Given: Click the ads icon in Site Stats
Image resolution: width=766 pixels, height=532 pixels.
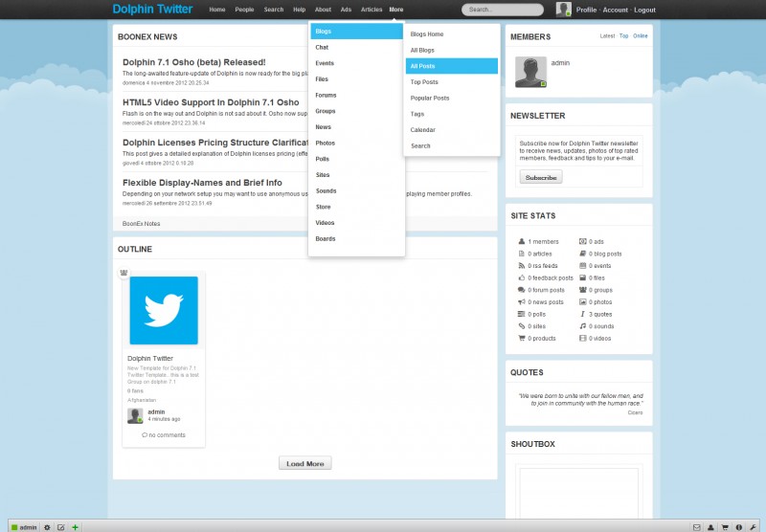Looking at the screenshot, I should pyautogui.click(x=582, y=241).
